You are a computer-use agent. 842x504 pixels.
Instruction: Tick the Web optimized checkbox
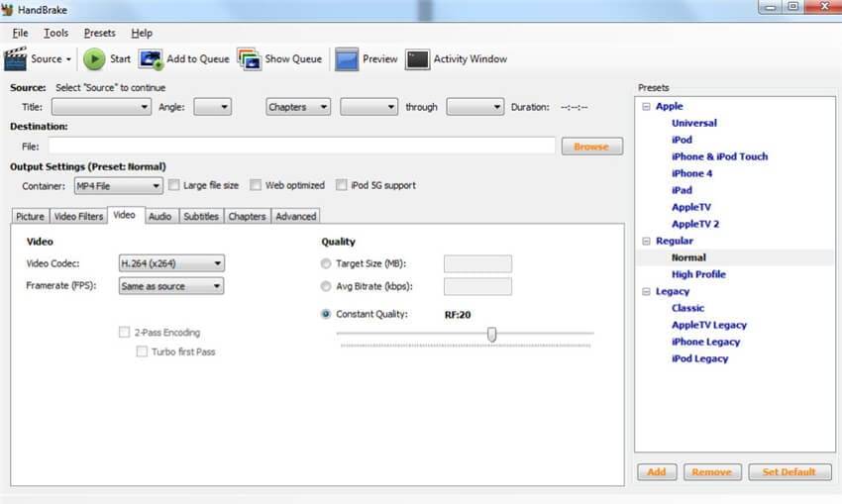(x=256, y=185)
